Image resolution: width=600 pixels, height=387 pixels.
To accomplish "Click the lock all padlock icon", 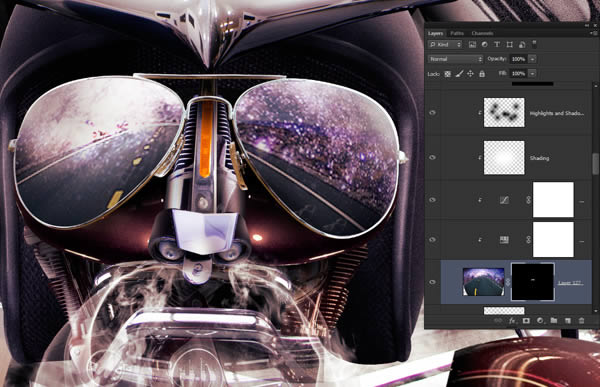I will click(482, 74).
